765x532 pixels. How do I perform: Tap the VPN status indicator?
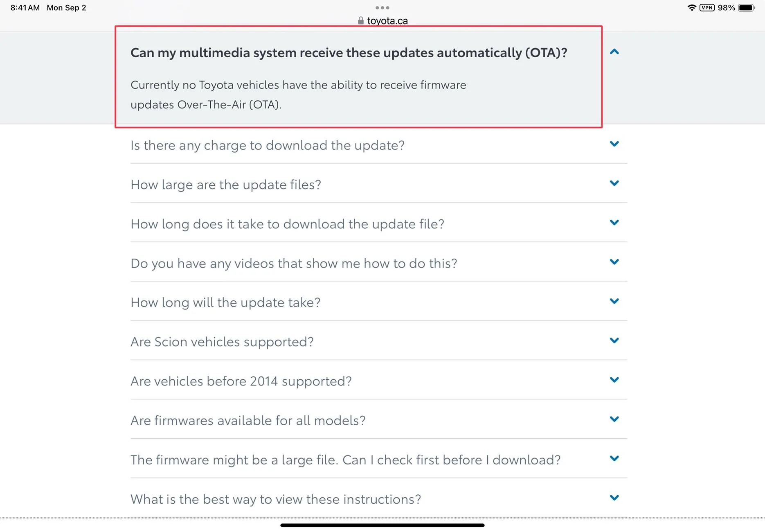[x=707, y=8]
